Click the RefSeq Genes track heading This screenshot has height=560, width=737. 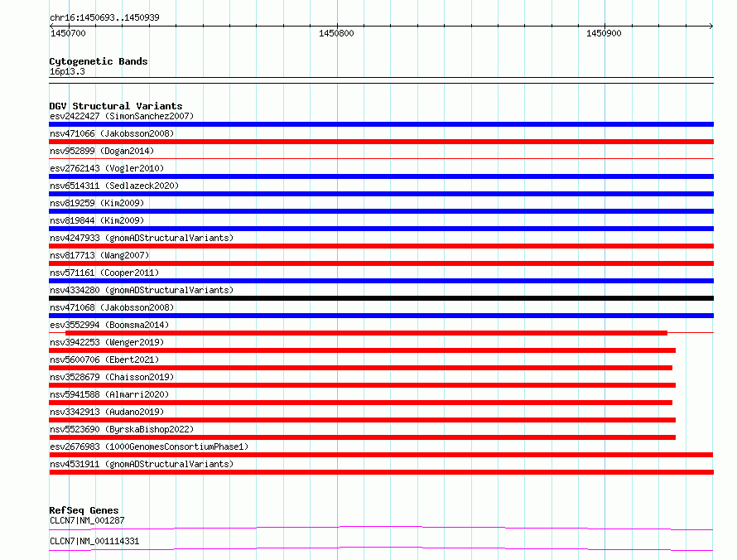point(84,510)
